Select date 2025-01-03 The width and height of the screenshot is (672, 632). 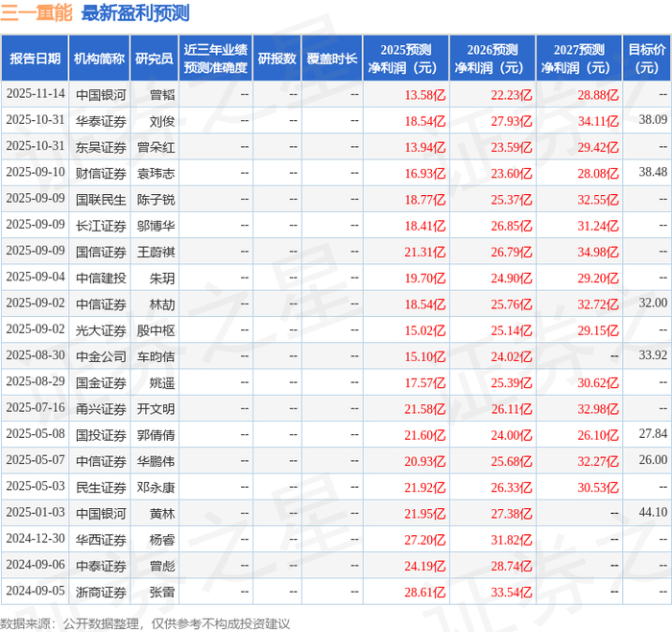[36, 512]
